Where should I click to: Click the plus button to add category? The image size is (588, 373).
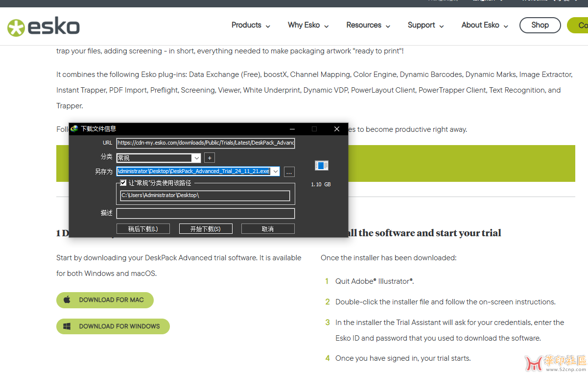(210, 158)
